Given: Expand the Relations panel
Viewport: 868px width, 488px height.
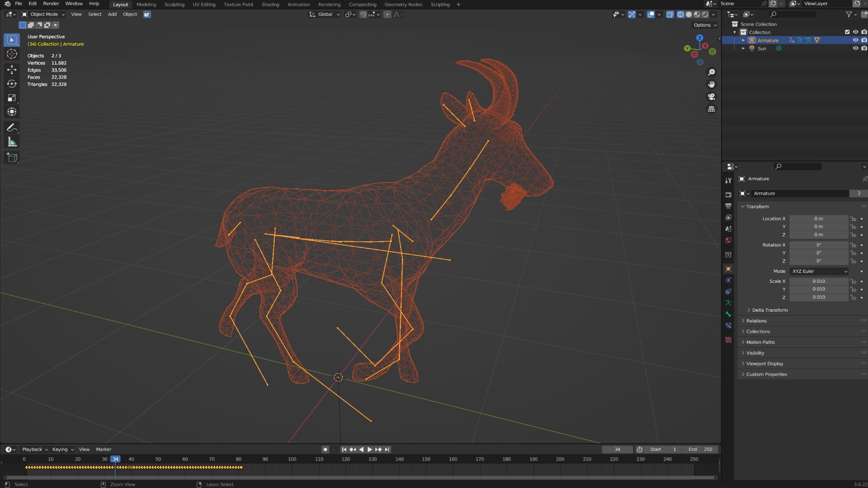Looking at the screenshot, I should [x=756, y=321].
